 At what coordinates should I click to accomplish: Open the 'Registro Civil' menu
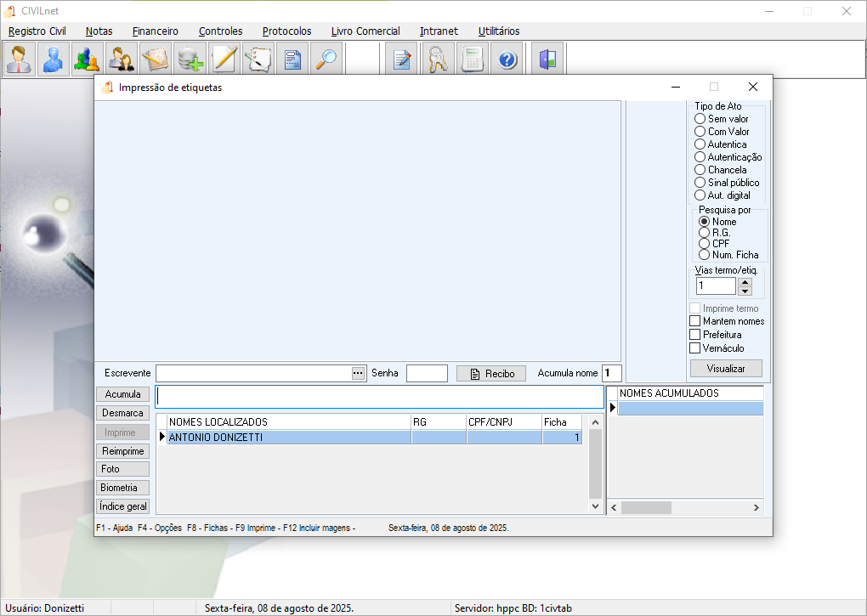(37, 31)
